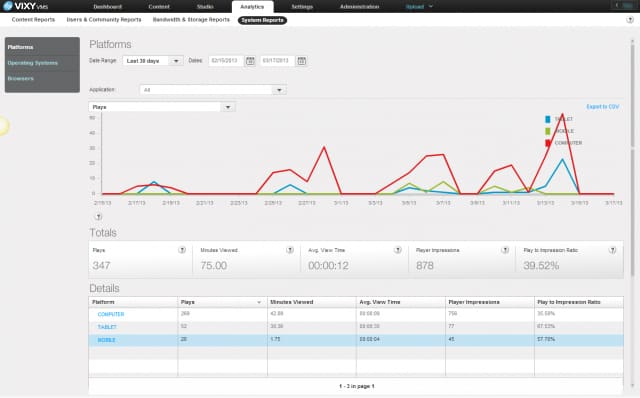Image resolution: width=640 pixels, height=398 pixels.
Task: Go to the Dashboard tab
Action: click(x=108, y=7)
